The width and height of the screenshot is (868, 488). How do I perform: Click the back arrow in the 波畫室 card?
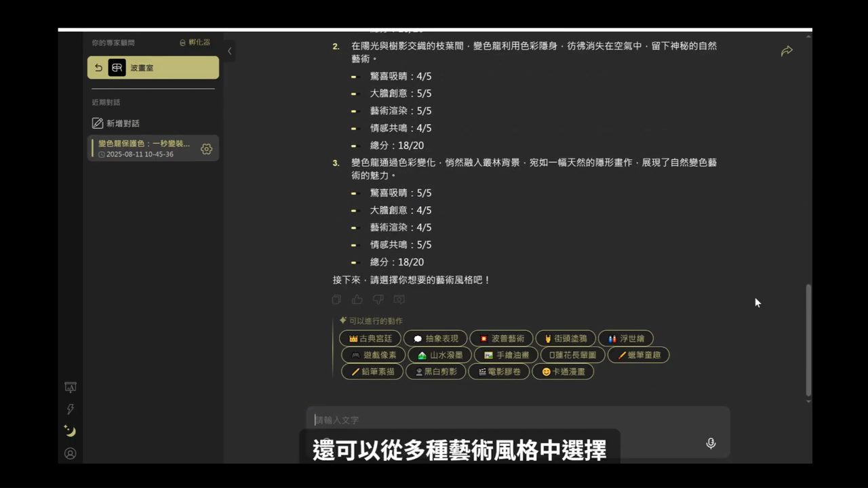pos(98,68)
